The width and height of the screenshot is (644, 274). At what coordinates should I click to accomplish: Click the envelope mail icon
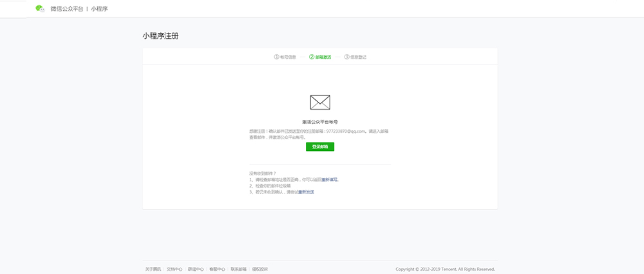(320, 103)
